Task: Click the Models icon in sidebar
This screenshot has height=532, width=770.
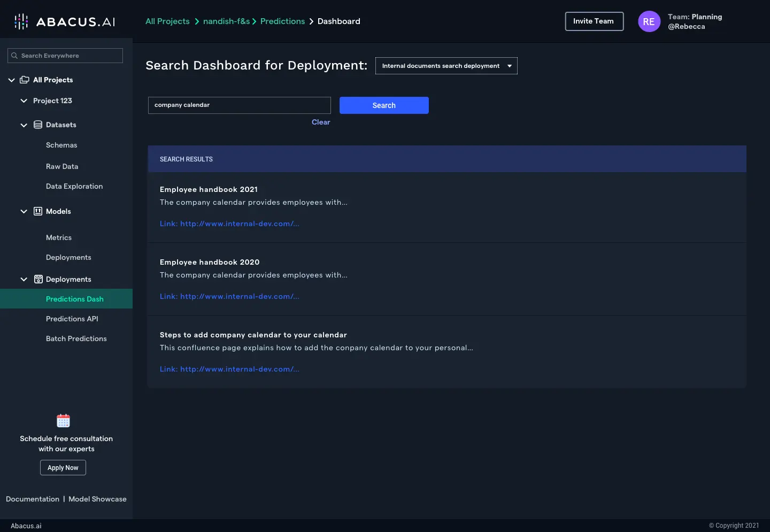Action: 38,211
